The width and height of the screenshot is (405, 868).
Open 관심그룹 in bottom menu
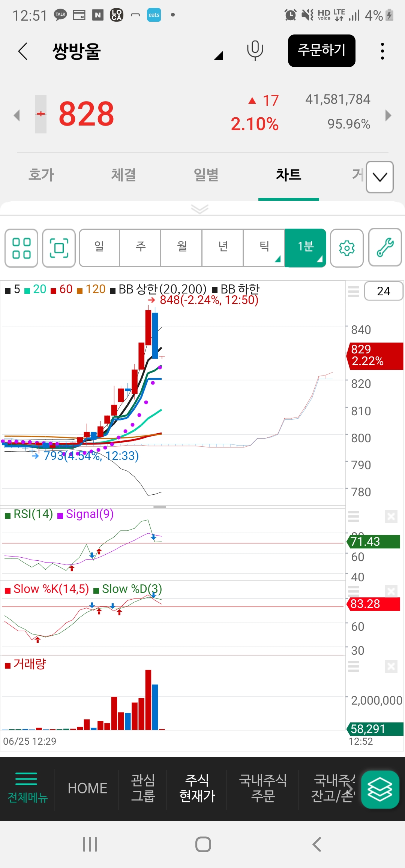[x=143, y=788]
